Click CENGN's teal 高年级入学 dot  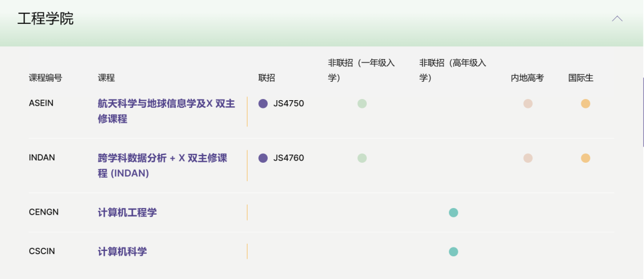click(453, 212)
